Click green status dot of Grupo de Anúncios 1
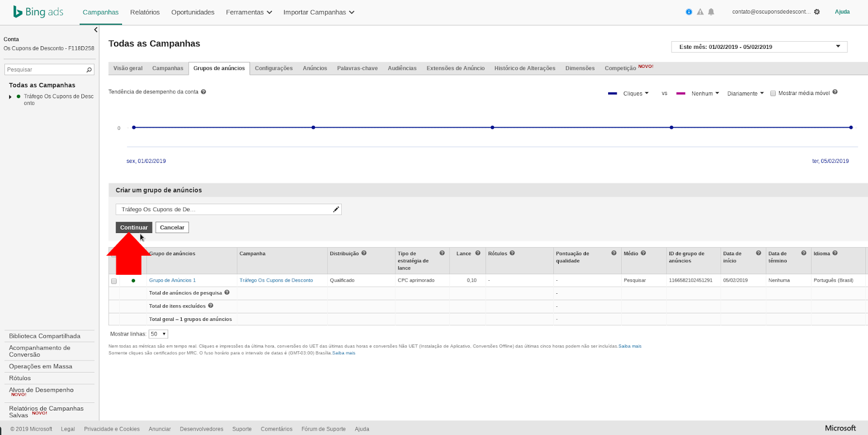The height and width of the screenshot is (435, 868). [x=133, y=281]
